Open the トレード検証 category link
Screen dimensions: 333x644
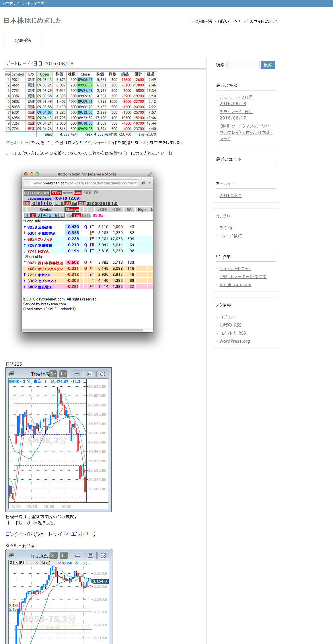(231, 236)
